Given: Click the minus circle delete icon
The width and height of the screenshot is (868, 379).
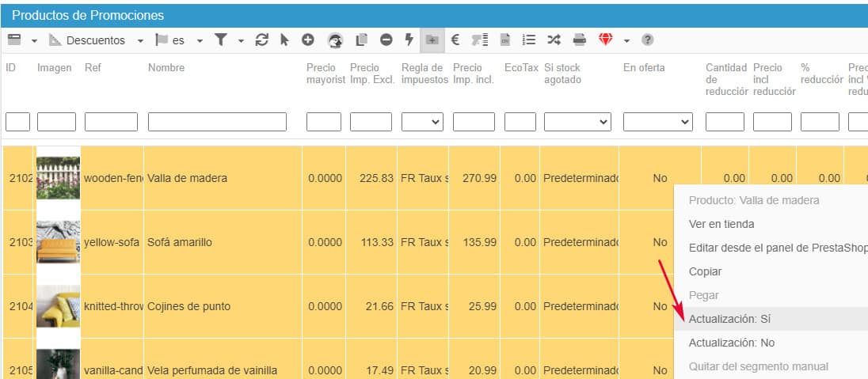Looking at the screenshot, I should click(386, 40).
